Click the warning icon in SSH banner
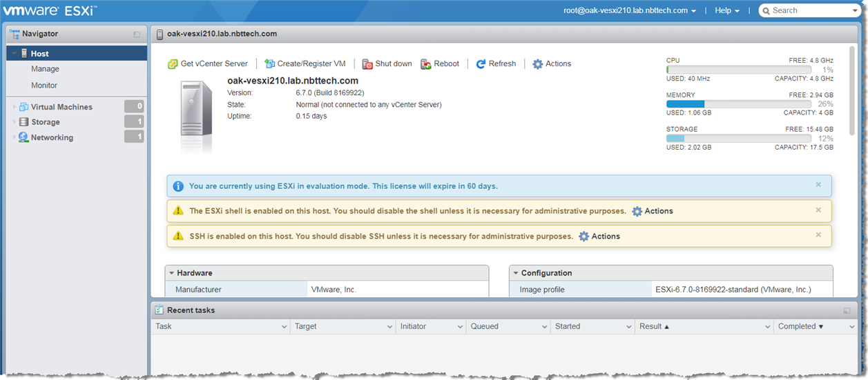Viewport: 868px width, 380px height. click(x=178, y=236)
